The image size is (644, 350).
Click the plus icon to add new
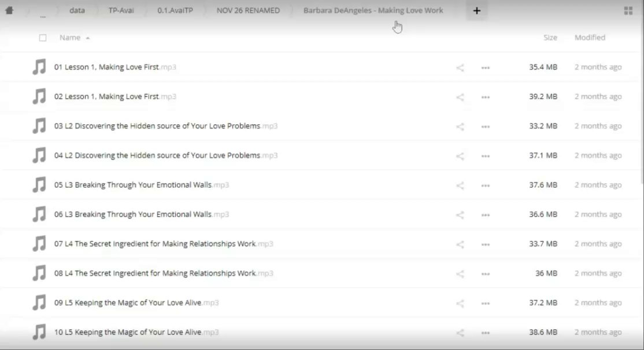click(476, 10)
